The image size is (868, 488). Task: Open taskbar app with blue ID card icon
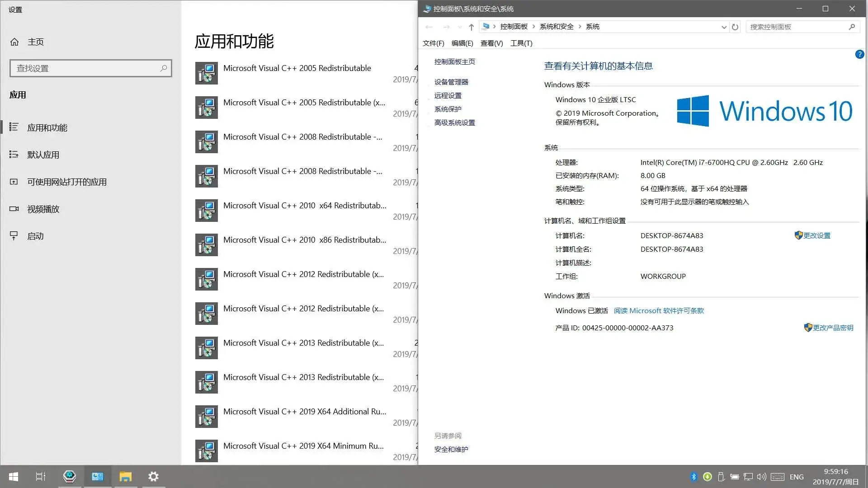tap(97, 477)
